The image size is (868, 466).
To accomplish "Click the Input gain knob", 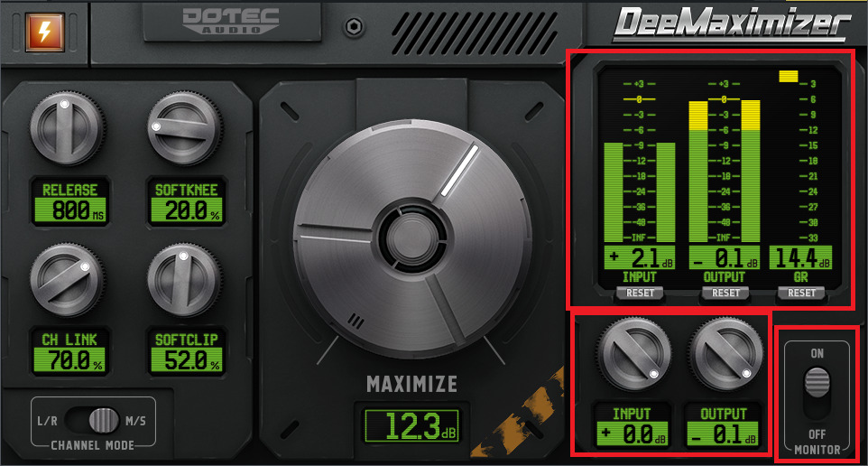I will [633, 353].
